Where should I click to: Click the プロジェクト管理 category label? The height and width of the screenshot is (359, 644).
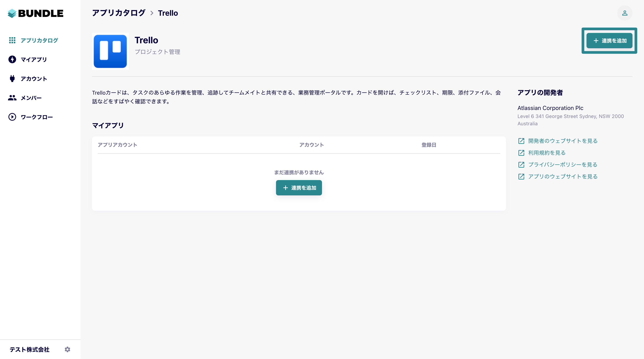click(158, 52)
